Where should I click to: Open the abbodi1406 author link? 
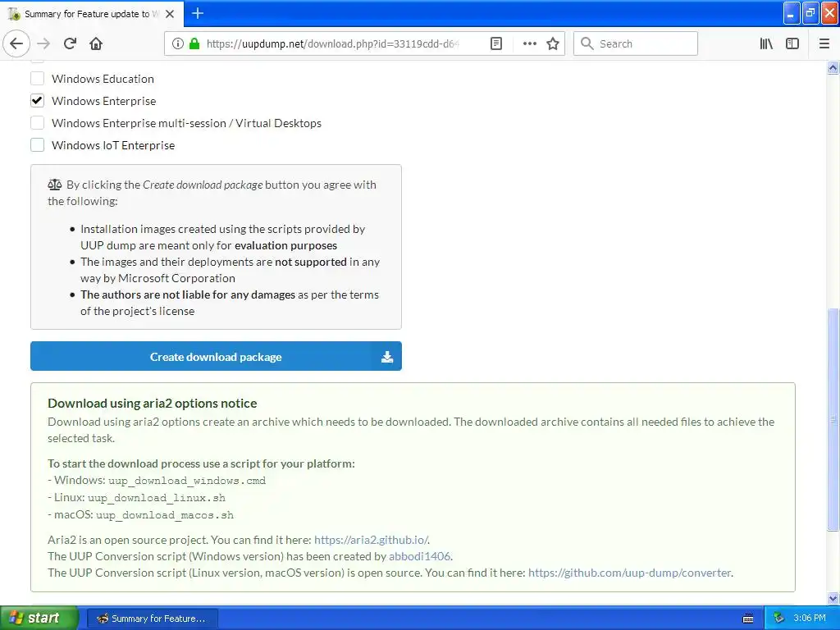click(419, 556)
